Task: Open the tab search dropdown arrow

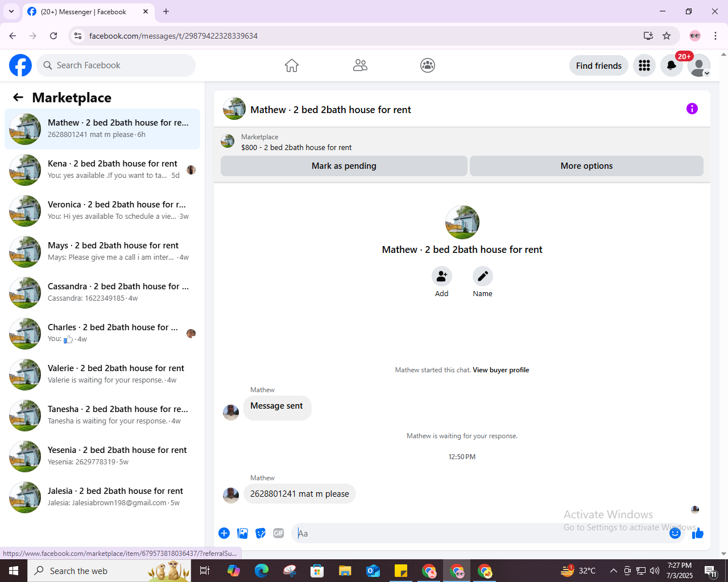Action: pyautogui.click(x=11, y=11)
